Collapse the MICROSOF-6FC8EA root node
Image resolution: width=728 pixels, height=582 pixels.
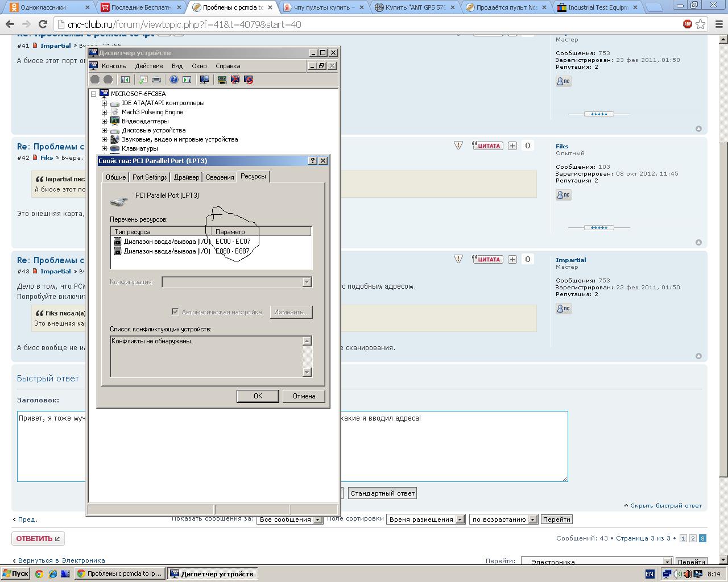(94, 94)
